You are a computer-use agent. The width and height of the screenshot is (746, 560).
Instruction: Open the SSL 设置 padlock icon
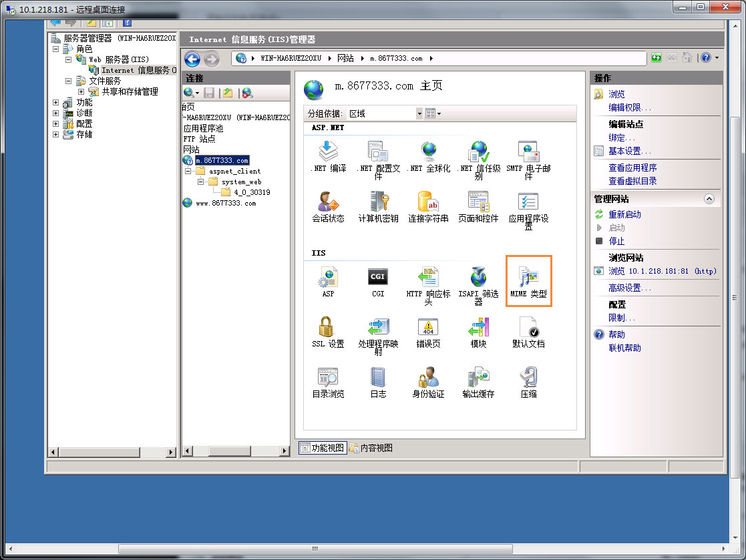[327, 327]
